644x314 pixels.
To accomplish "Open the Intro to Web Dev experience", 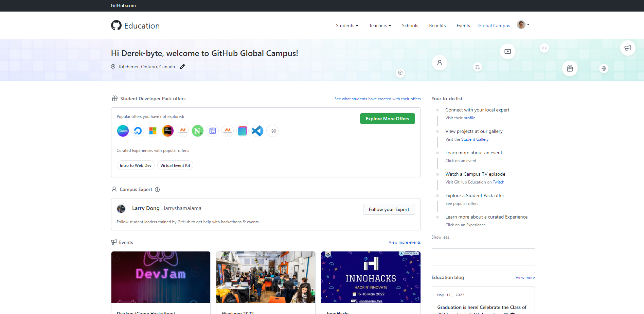I will click(x=136, y=165).
